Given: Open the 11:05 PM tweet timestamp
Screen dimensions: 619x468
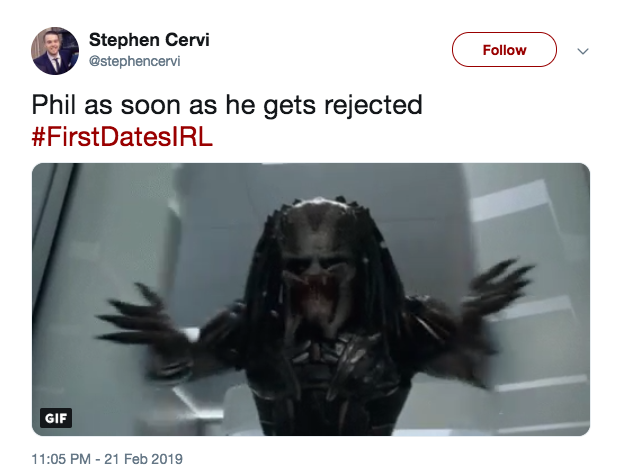Looking at the screenshot, I should pyautogui.click(x=61, y=459).
